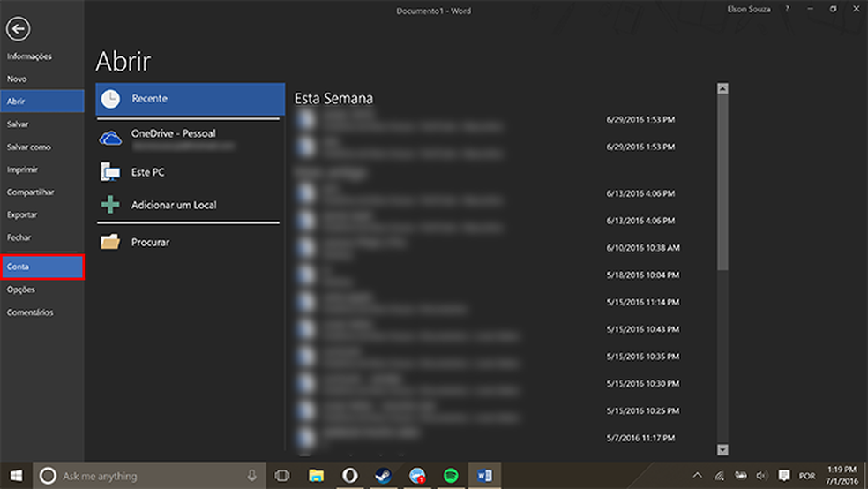Click the Ask me anything search box

[149, 476]
